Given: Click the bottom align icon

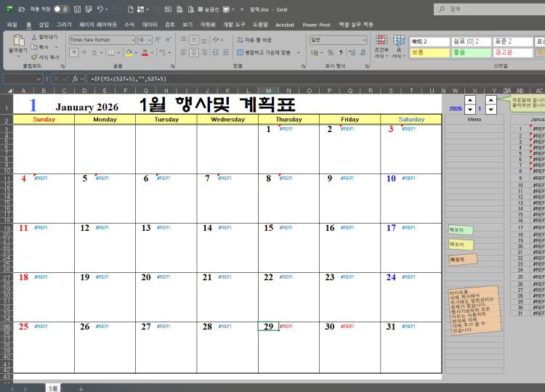Looking at the screenshot, I should tap(204, 40).
